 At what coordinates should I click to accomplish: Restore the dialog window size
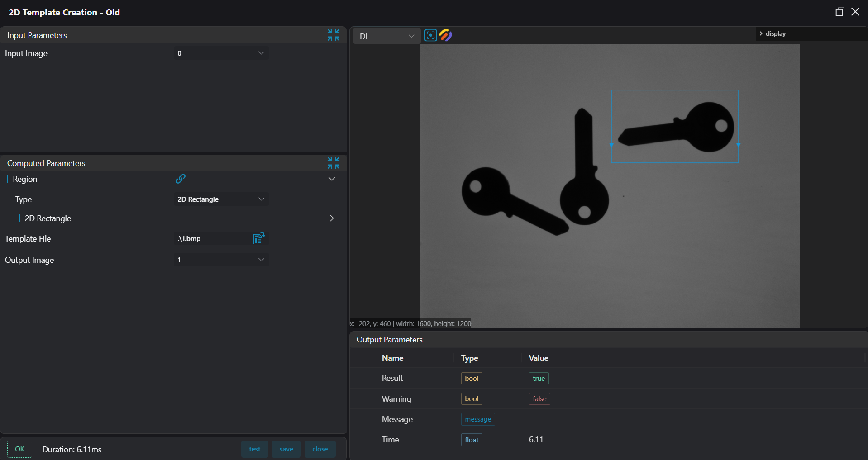click(839, 12)
